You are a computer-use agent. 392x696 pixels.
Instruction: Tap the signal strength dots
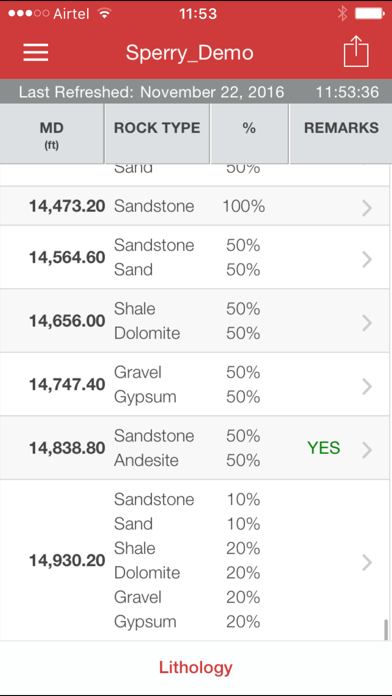[28, 14]
